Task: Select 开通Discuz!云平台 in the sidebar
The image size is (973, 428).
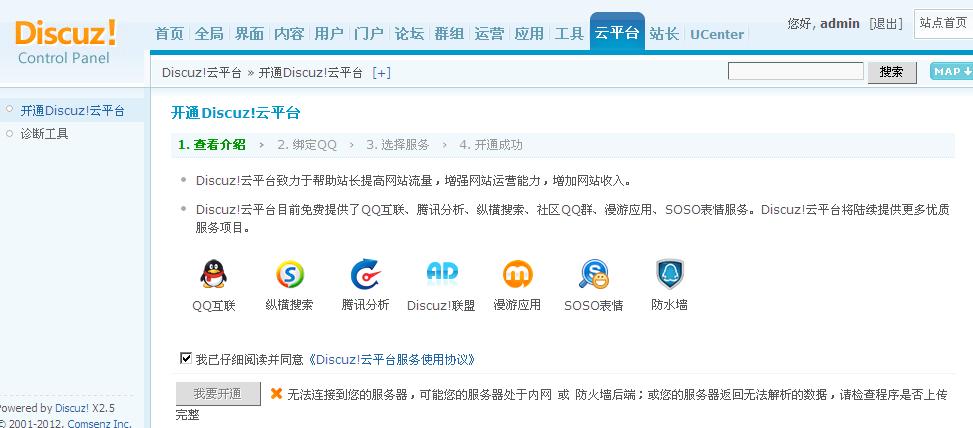Action: point(73,111)
